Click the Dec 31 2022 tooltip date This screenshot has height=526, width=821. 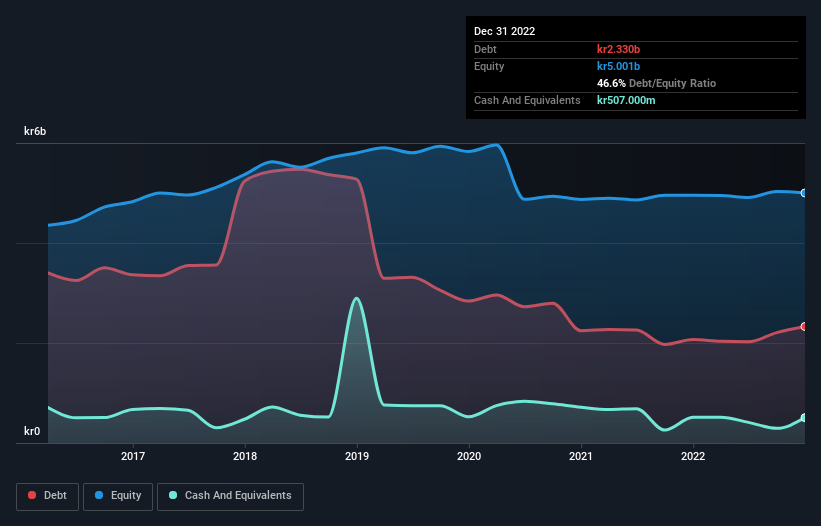pos(504,31)
